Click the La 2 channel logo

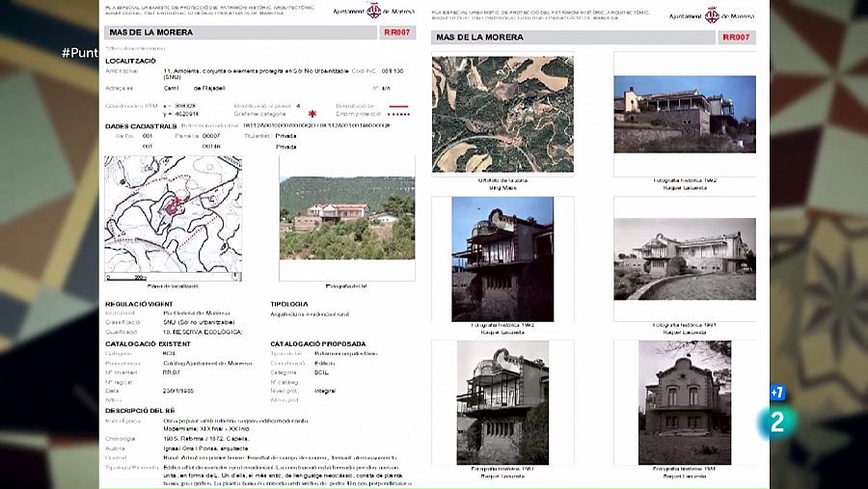coord(779,422)
